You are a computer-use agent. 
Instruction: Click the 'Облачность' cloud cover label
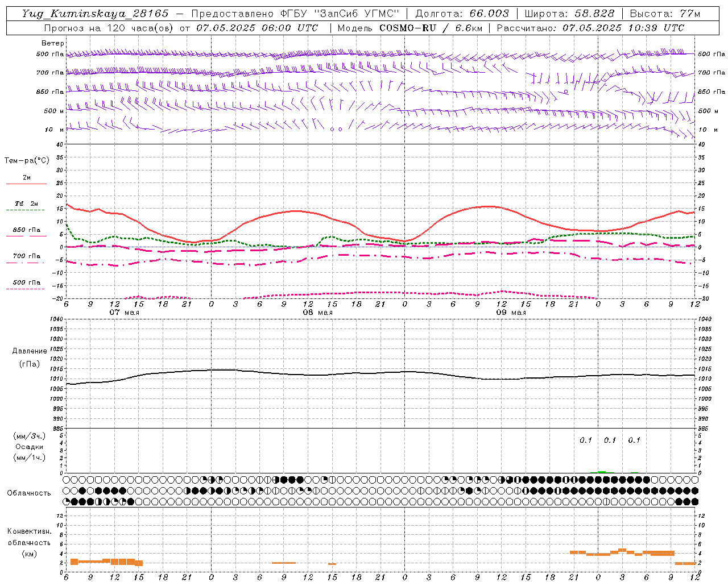coord(29,493)
